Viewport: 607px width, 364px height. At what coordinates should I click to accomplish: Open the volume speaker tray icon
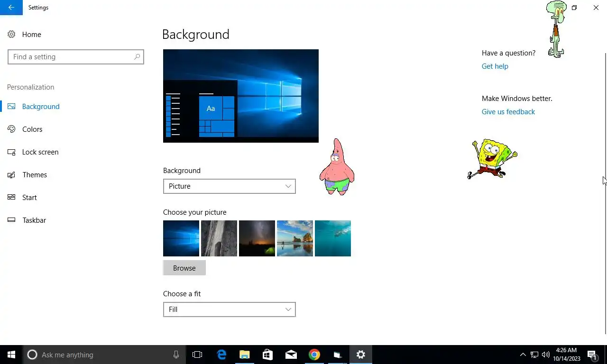546,355
